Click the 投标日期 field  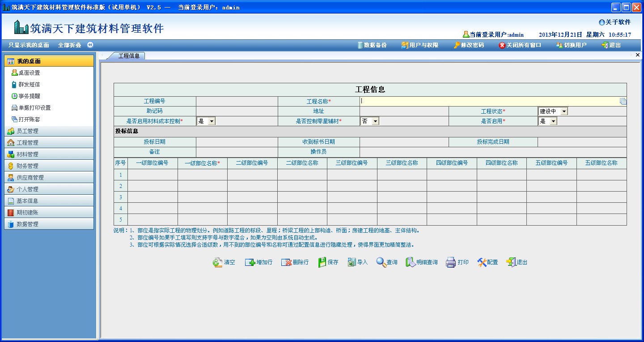pyautogui.click(x=237, y=142)
